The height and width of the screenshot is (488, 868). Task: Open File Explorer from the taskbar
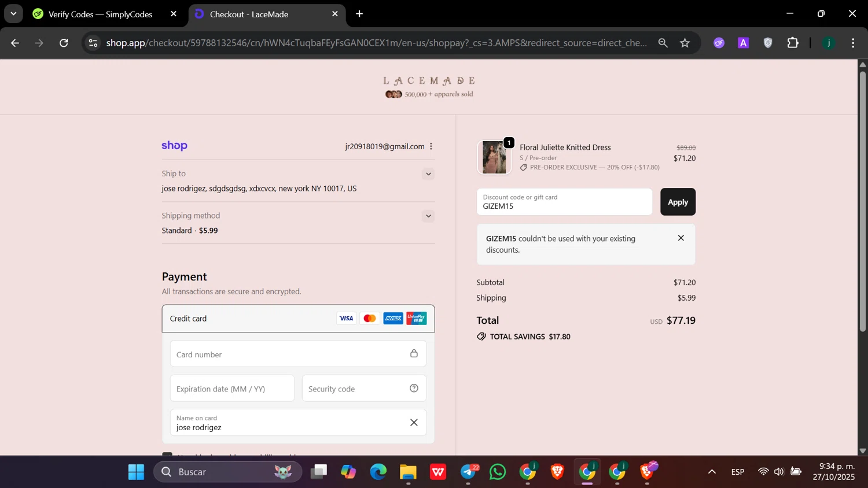408,472
